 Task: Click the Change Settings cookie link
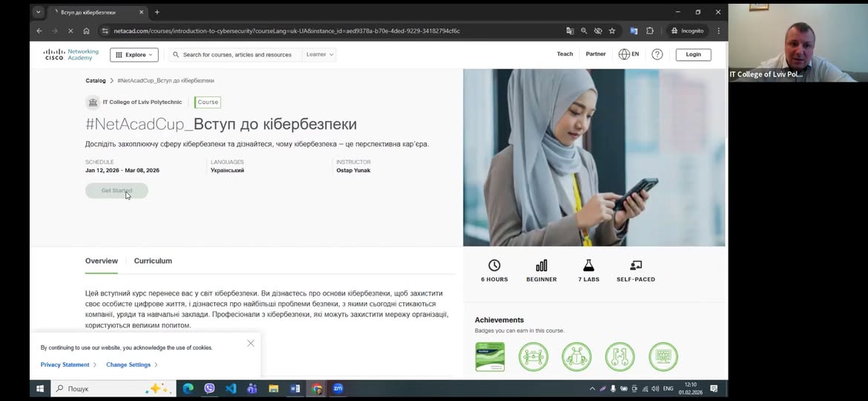(128, 365)
